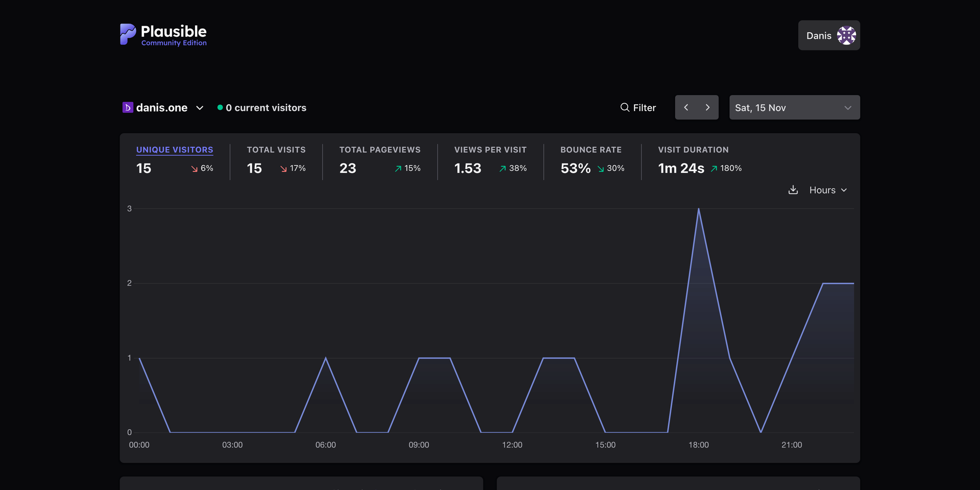The height and width of the screenshot is (490, 980).
Task: Go to previous day with left arrow
Action: pyautogui.click(x=686, y=108)
